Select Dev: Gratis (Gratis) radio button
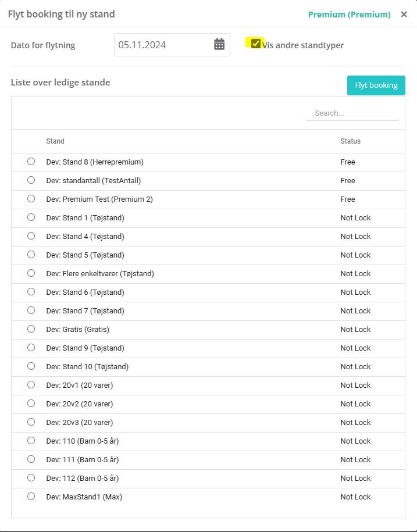This screenshot has width=417, height=532. click(x=31, y=329)
